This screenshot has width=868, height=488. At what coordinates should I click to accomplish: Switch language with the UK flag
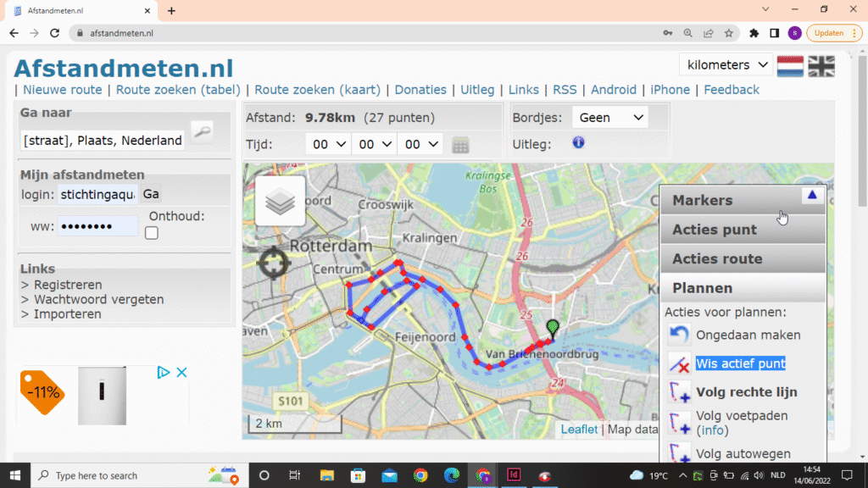pos(821,66)
